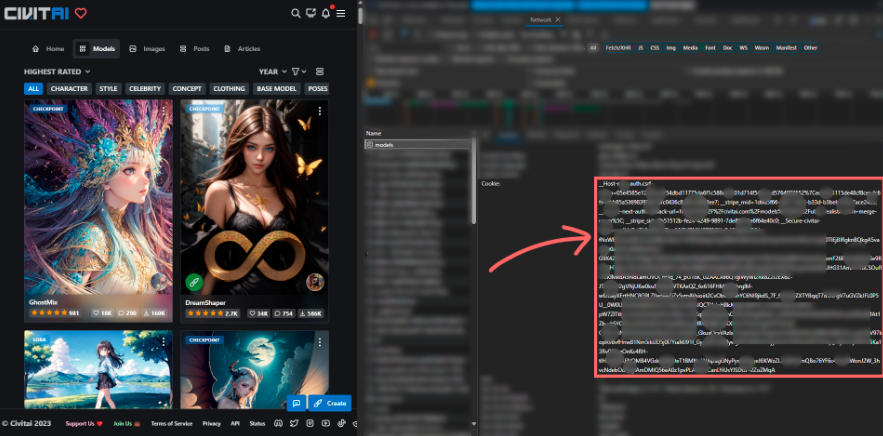Open the Join Us link

(127, 424)
